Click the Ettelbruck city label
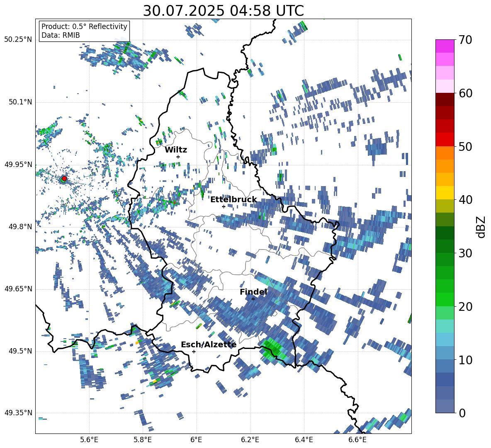The height and width of the screenshot is (448, 491). click(233, 200)
